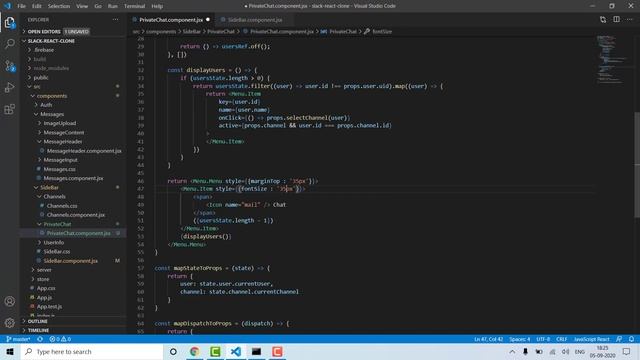Switch to SideBar.component.jsx tab
The image size is (640, 360).
tap(255, 20)
